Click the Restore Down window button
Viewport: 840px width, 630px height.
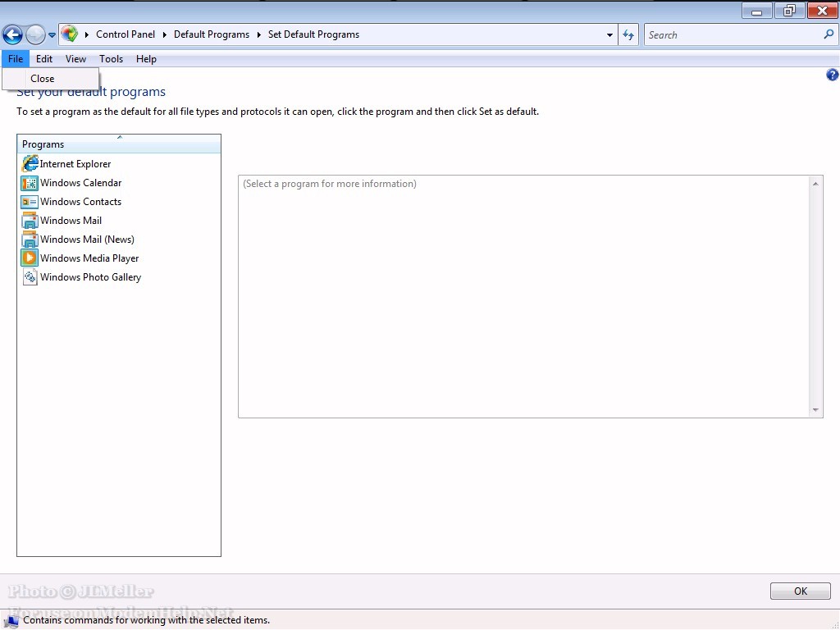[x=788, y=11]
